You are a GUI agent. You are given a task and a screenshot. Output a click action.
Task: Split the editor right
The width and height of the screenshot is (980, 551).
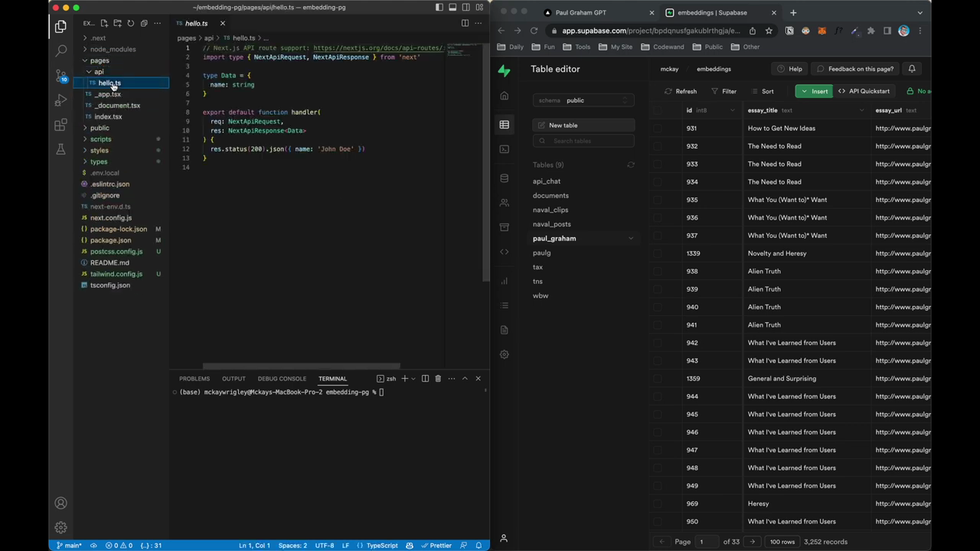[465, 23]
